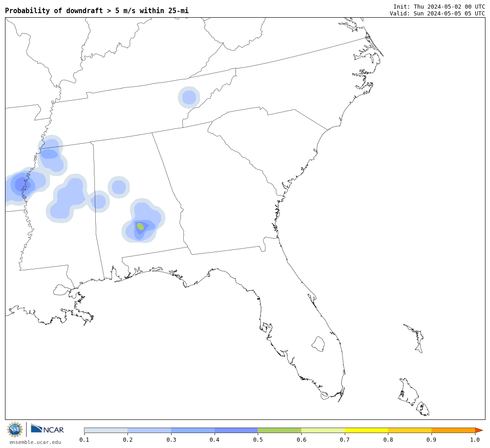
Task: Click the 0.6–0.7 pale yellow-green colorbar segment
Action: 323,430
